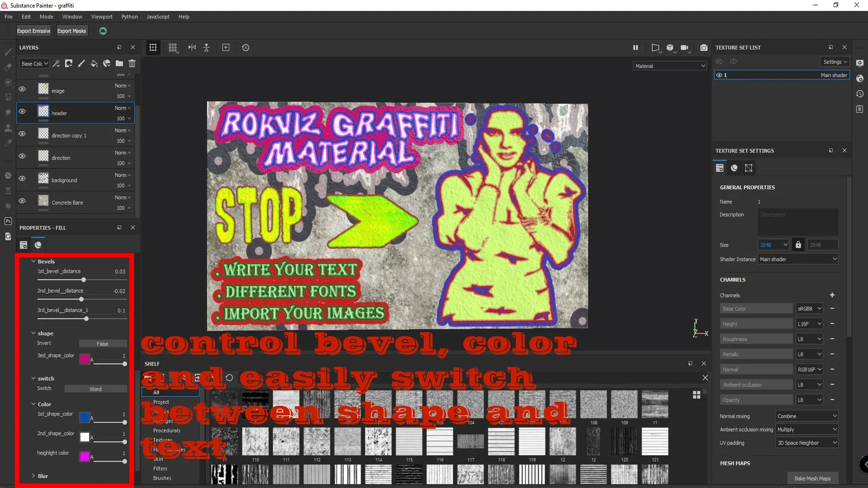This screenshot has width=868, height=488.
Task: Select the Eraser tool in left toolbar
Action: 8,67
